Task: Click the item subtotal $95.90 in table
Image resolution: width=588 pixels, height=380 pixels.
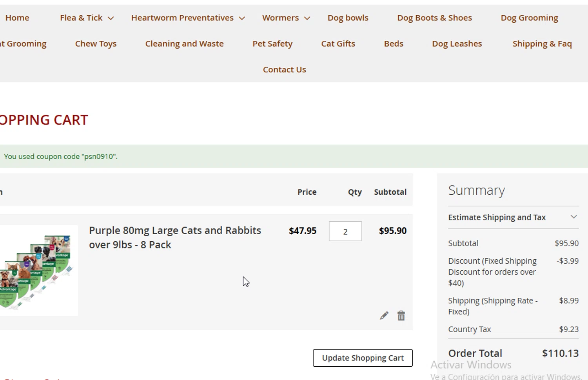Action: pos(393,231)
